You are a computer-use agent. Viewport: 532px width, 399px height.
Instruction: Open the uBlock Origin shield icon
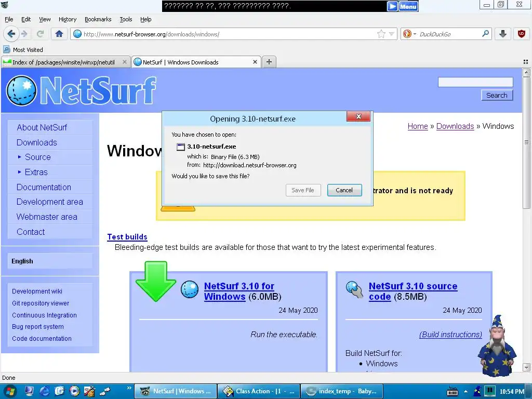tap(522, 34)
